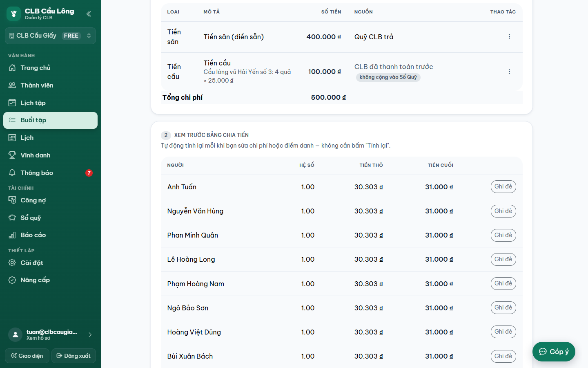Click the Vinh danh trophy icon
This screenshot has width=588, height=368.
click(12, 155)
